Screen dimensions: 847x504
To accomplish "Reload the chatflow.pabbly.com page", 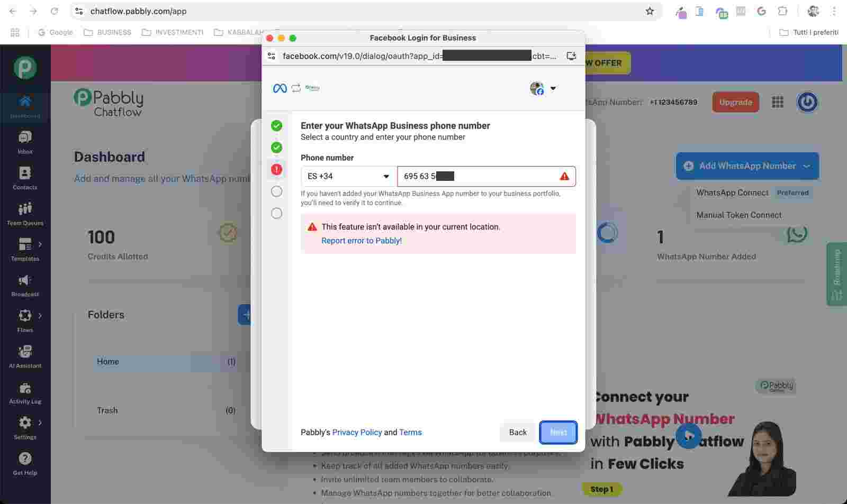I will (x=54, y=11).
